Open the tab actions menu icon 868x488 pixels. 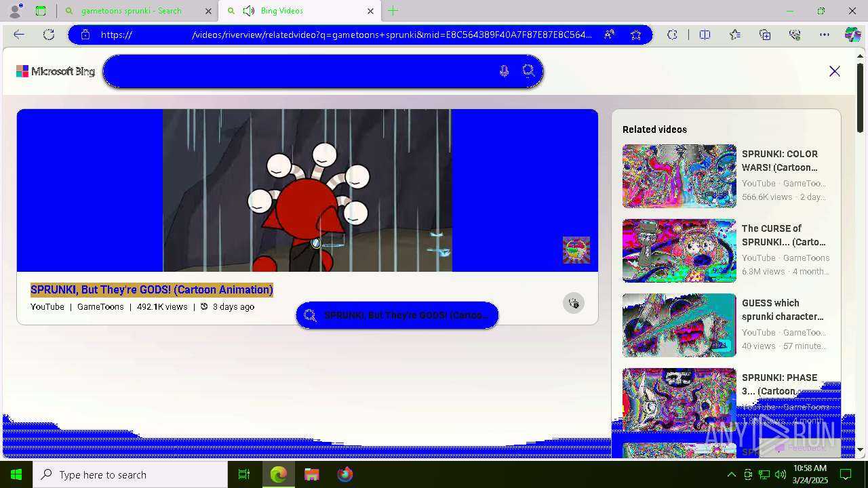[41, 11]
